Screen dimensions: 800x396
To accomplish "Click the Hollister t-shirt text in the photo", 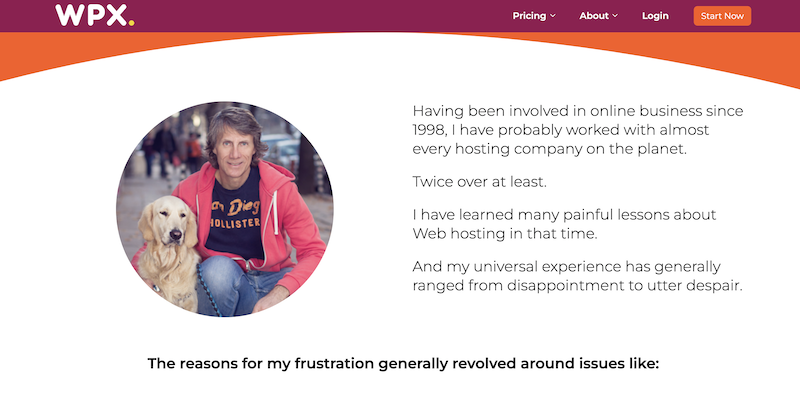I will 235,222.
